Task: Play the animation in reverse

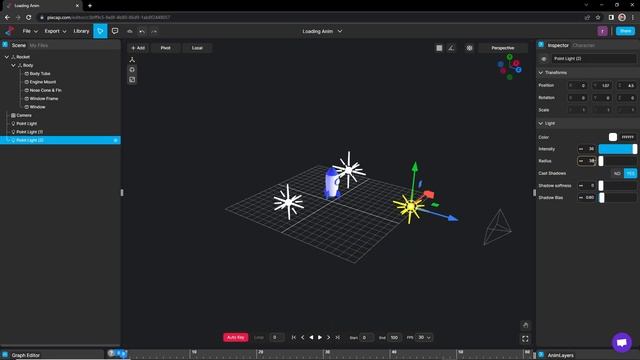Action: 311,338
